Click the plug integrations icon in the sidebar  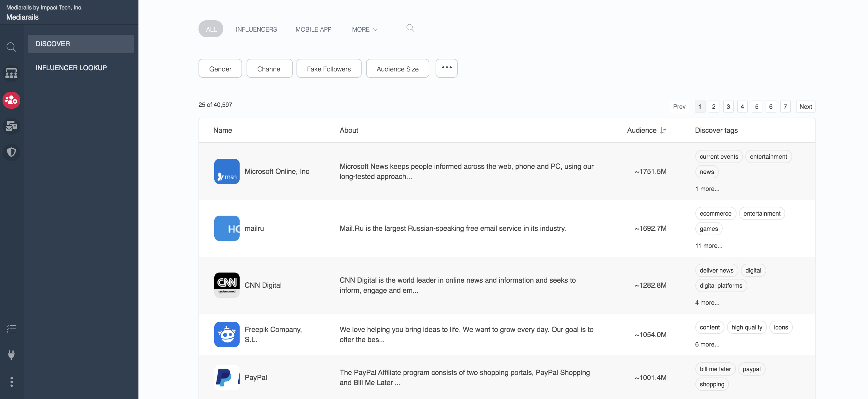pos(11,355)
